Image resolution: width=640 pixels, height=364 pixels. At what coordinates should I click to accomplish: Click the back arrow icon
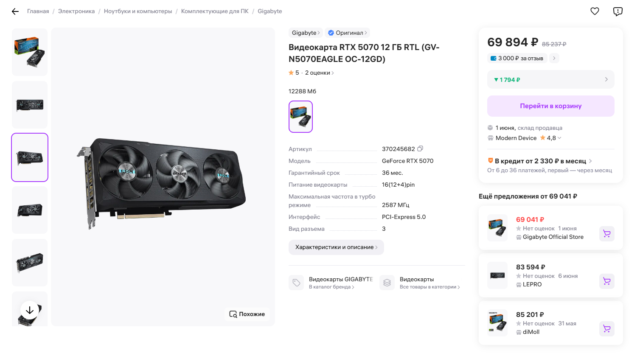15,11
